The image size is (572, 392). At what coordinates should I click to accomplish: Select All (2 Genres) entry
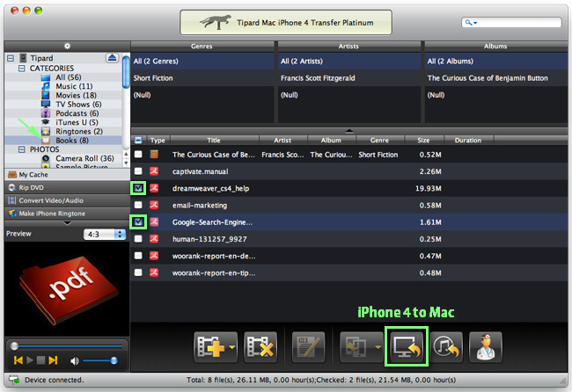[x=202, y=62]
